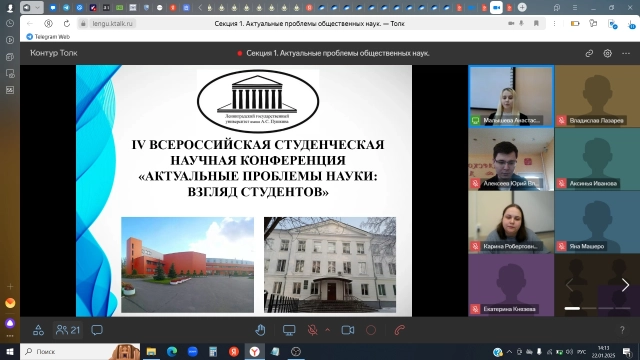The width and height of the screenshot is (640, 360).
Task: Open Yandex profile icon in address bar
Action: [48, 24]
